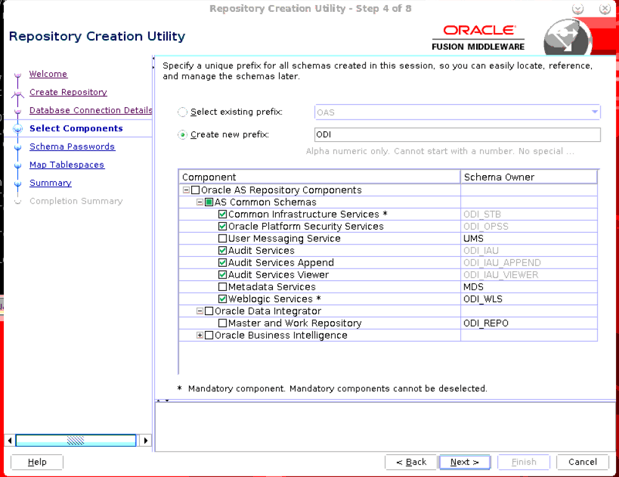Screen dimensions: 619x477
Task: Open the existing prefix OAS dropdown
Action: pyautogui.click(x=457, y=112)
